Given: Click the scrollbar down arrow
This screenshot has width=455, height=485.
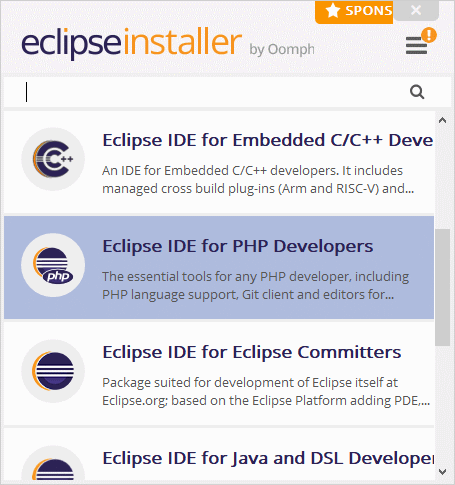Looking at the screenshot, I should click(442, 472).
